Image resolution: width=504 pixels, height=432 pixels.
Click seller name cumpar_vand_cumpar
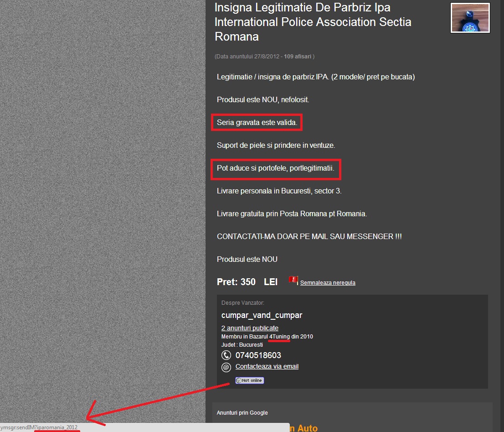pos(262,315)
